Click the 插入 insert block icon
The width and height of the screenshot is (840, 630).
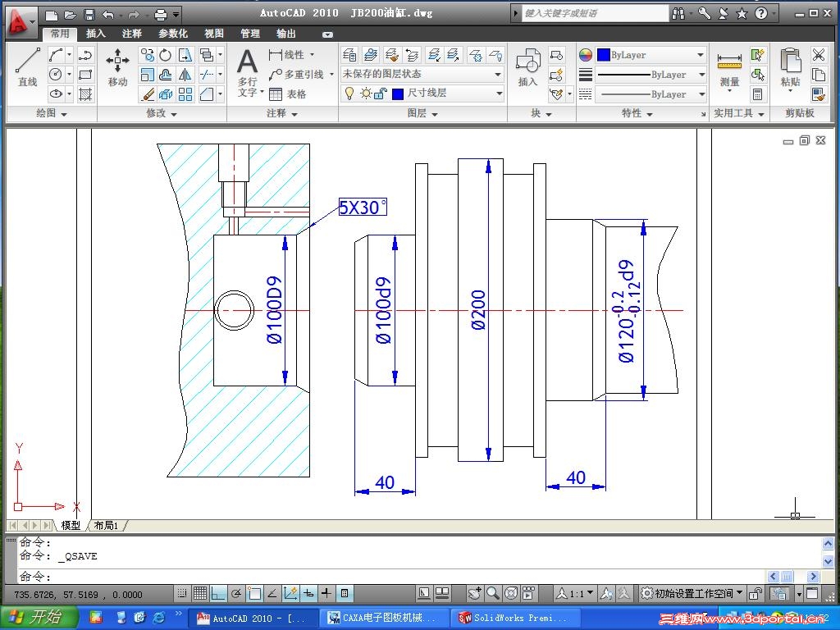(527, 66)
